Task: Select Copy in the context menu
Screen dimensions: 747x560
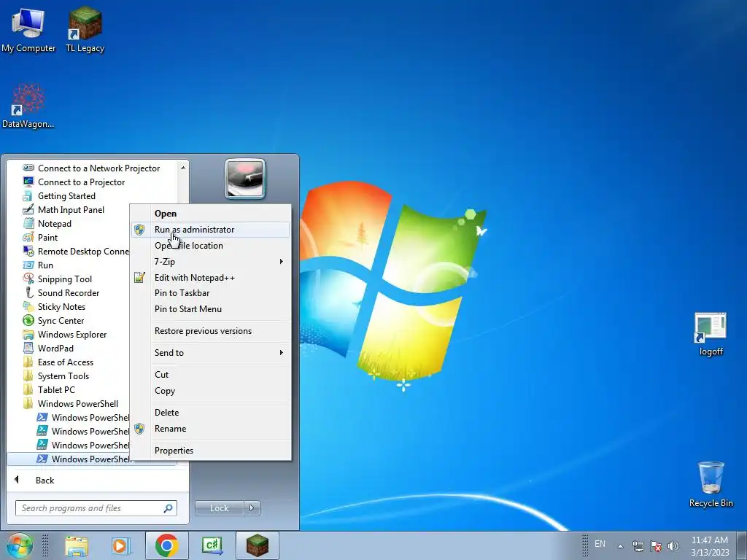Action: [x=210, y=391]
